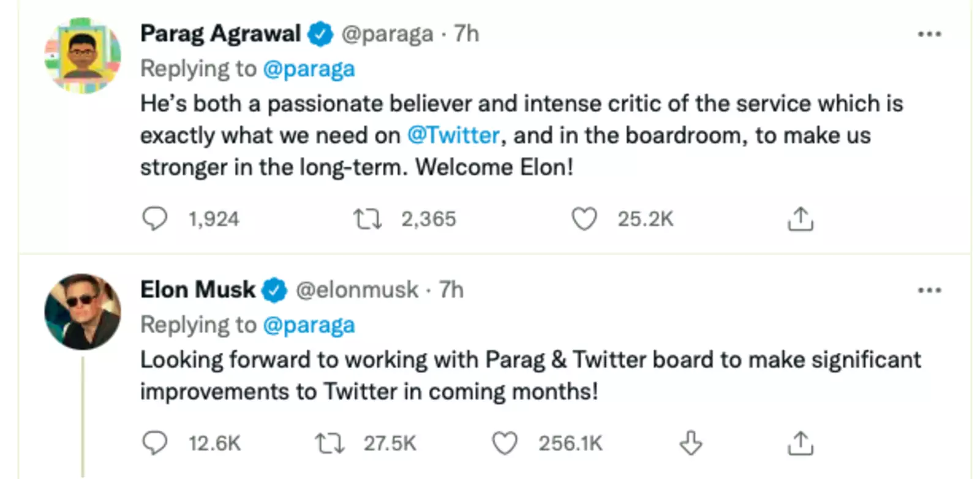
Task: Open the @elonmusk handle
Action: 357,290
